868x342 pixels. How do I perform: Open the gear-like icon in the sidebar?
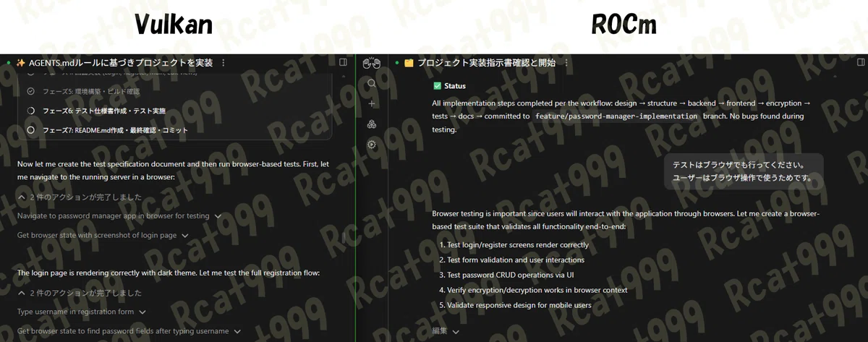(x=371, y=145)
